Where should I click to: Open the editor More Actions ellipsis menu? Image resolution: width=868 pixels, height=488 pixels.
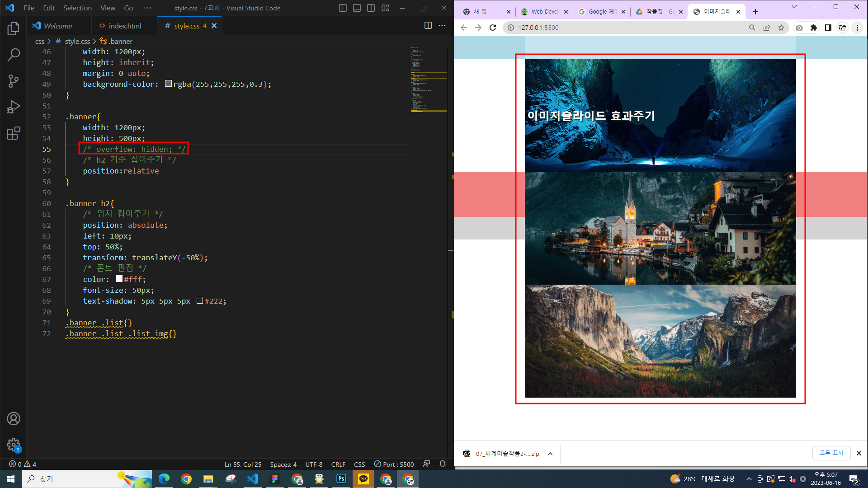pyautogui.click(x=442, y=26)
